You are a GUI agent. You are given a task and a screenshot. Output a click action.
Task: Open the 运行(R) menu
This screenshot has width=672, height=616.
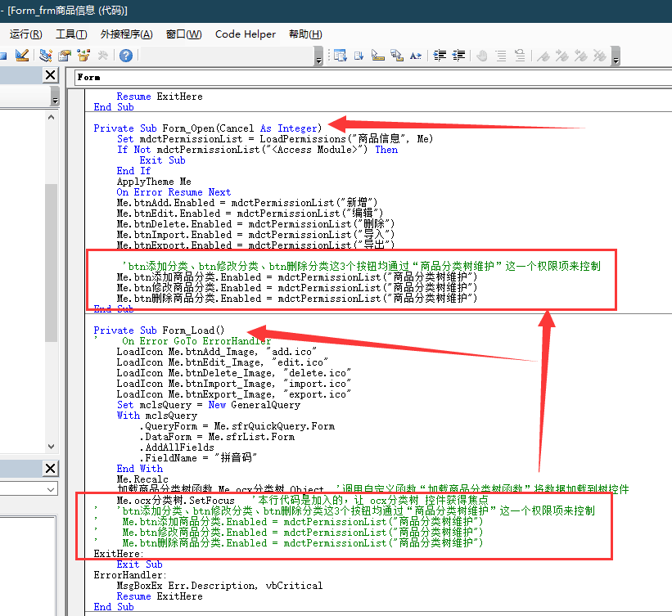[25, 34]
